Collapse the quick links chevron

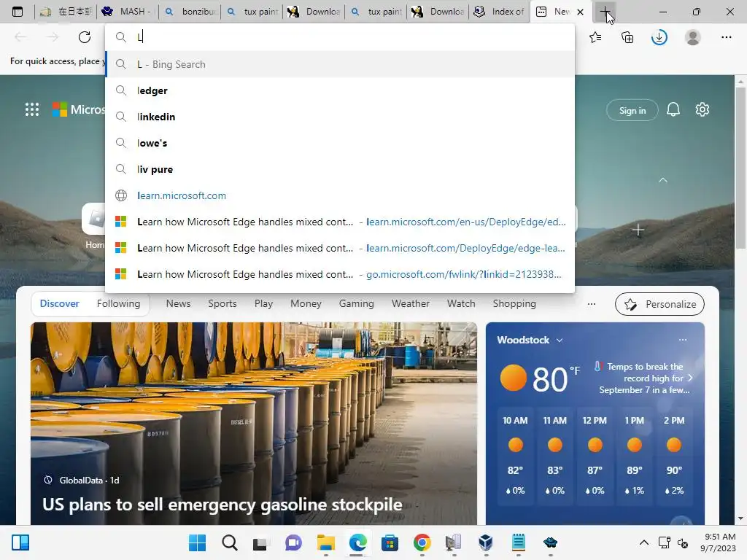point(662,180)
